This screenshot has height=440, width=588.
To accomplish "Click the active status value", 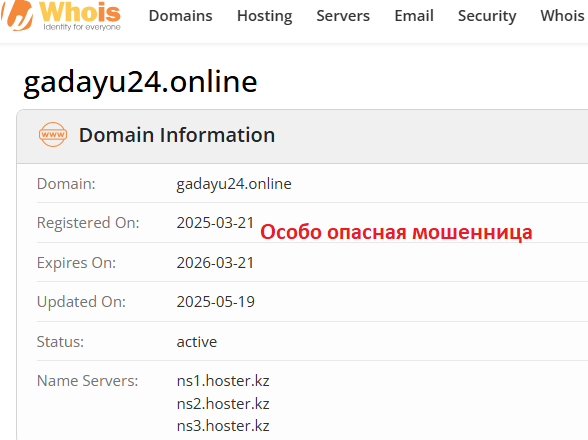I will click(197, 342).
